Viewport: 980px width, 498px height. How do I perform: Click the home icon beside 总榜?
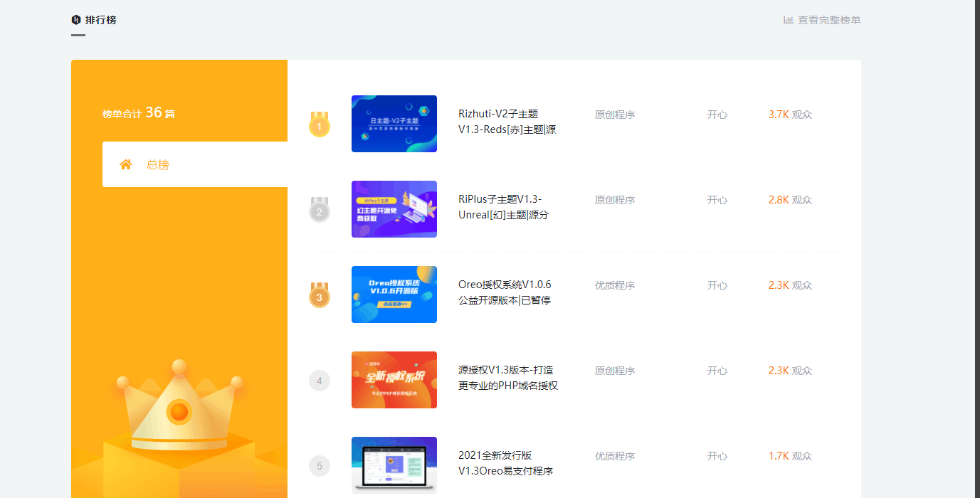(126, 164)
